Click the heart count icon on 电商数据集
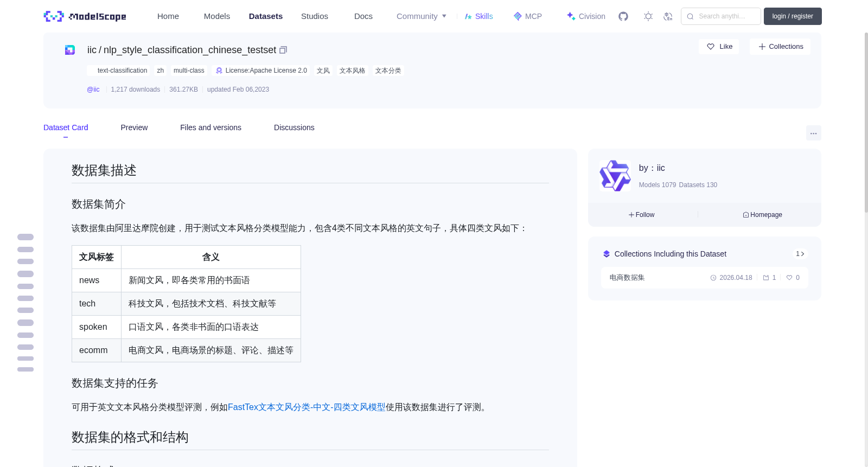The image size is (868, 467). [x=789, y=278]
